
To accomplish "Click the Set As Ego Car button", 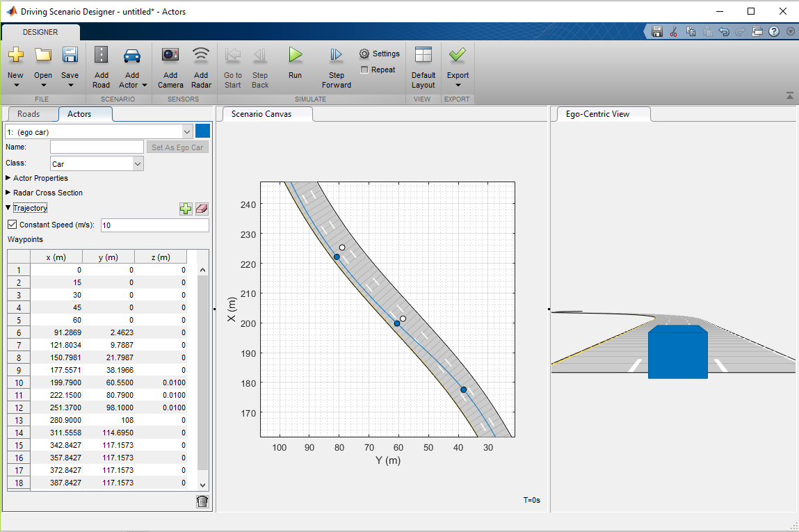I will click(177, 147).
